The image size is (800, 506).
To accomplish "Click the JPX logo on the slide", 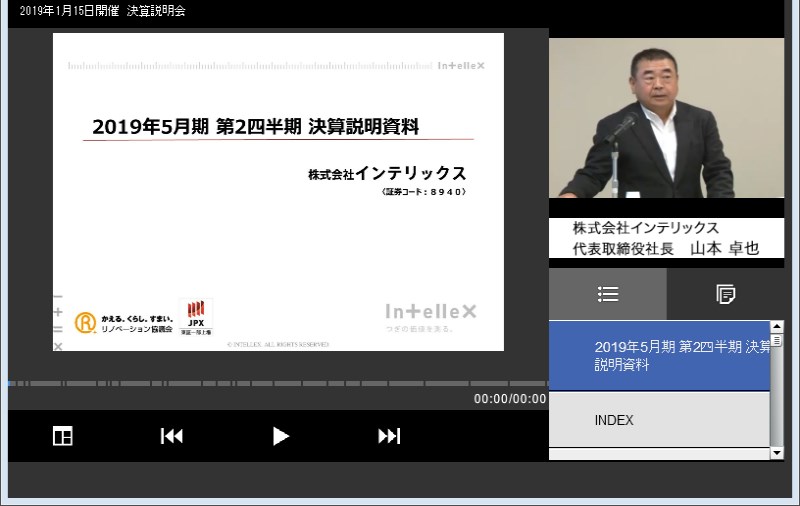I will 196,317.
